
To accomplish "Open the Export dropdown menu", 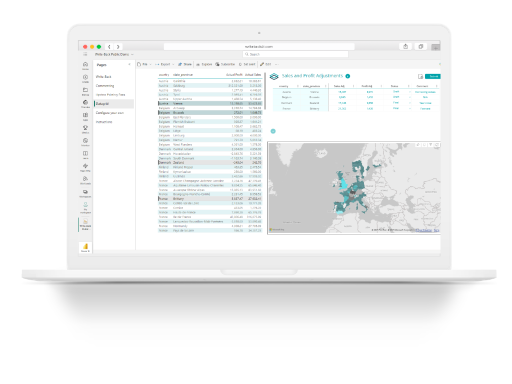I will [165, 64].
